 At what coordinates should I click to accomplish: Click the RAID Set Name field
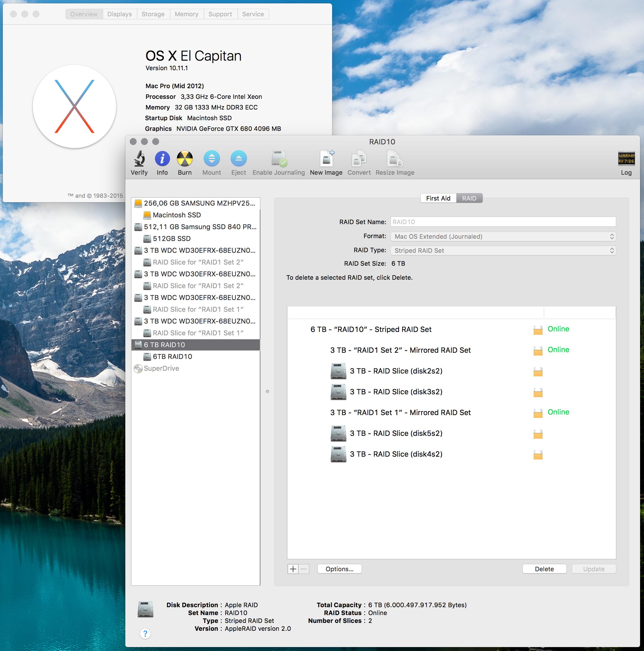click(x=503, y=222)
